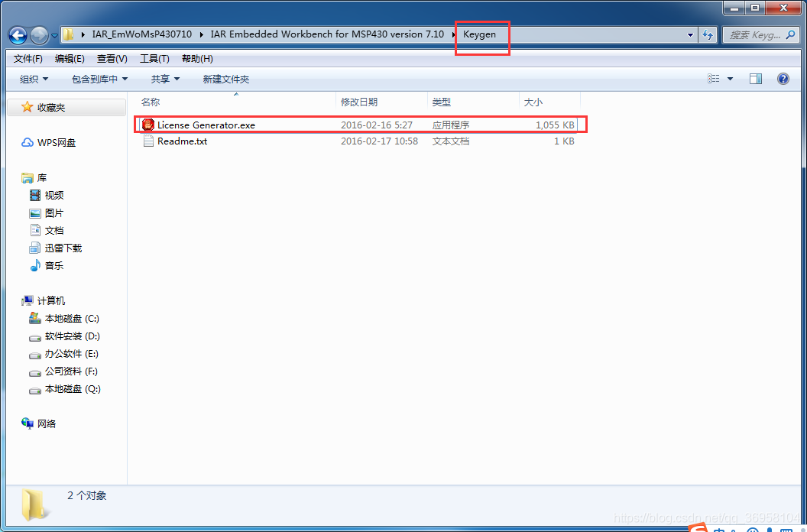Click the 本地磁盘 (C:) drive icon
Image resolution: width=807 pixels, height=532 pixels.
35,318
